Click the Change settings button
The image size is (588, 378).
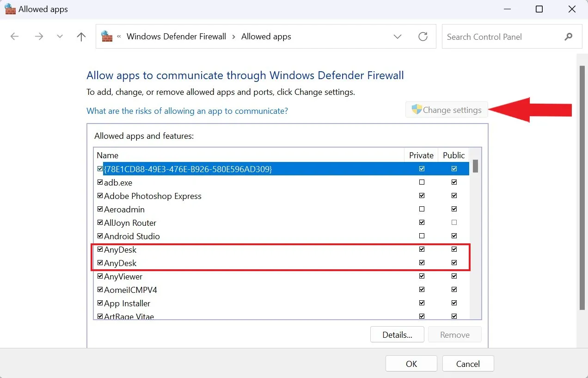click(446, 110)
